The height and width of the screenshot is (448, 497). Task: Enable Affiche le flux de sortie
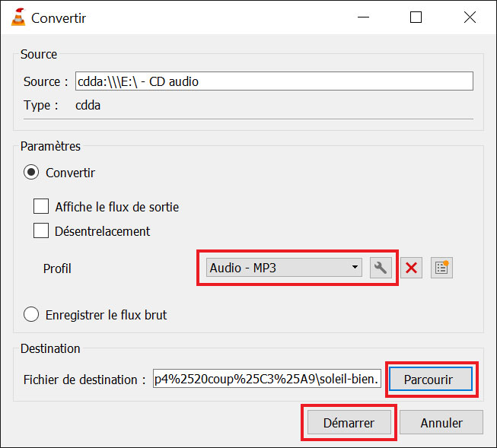(x=41, y=207)
